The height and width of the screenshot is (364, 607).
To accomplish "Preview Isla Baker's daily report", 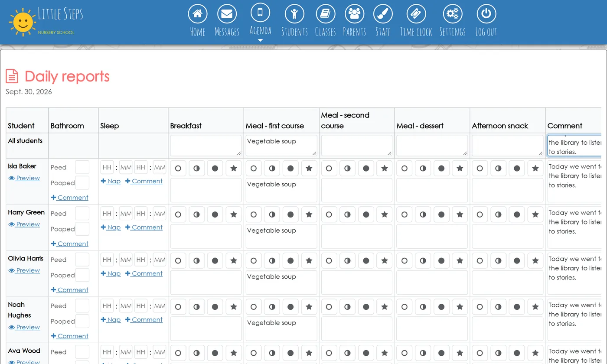I will click(24, 178).
